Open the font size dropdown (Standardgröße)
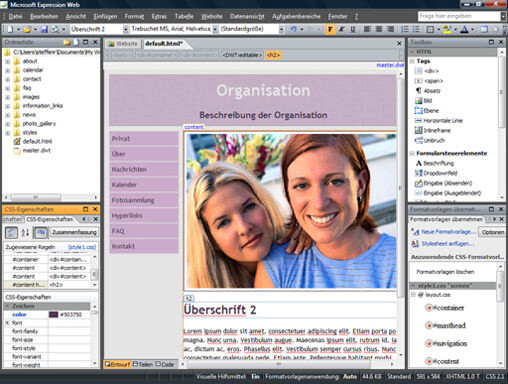This screenshot has height=384, width=508. 282,29
